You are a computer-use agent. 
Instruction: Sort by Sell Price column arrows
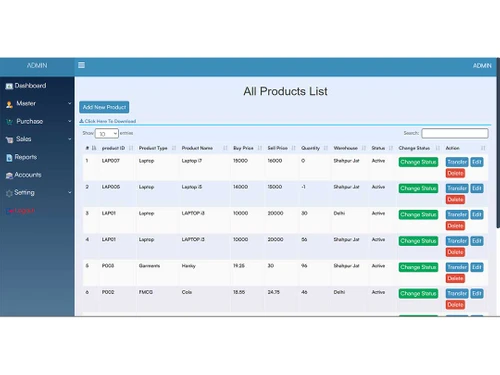[x=293, y=148]
